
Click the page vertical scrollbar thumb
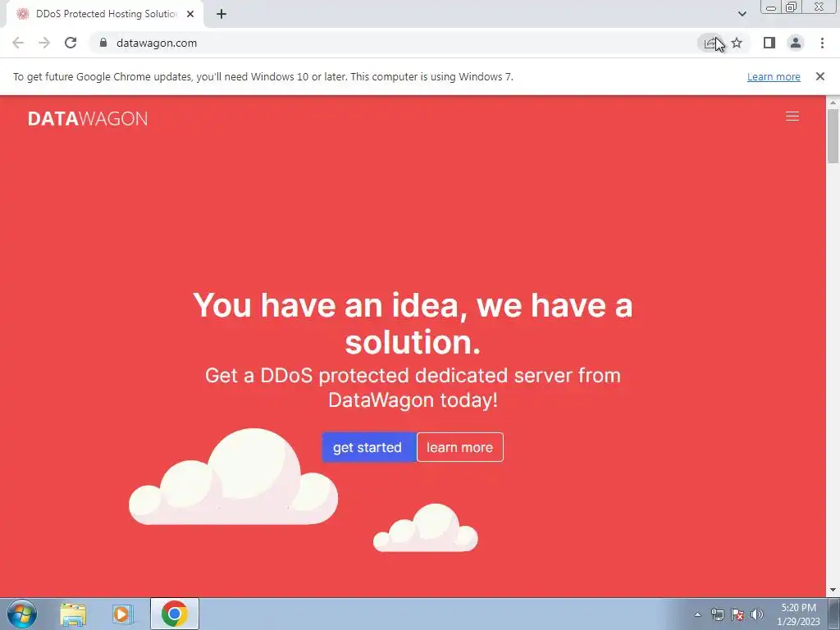pyautogui.click(x=833, y=135)
